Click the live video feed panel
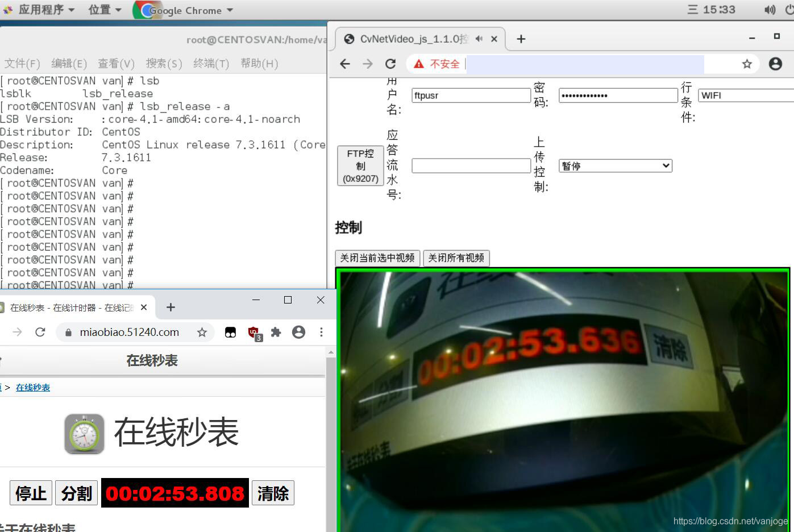Viewport: 794px width, 532px height. coord(563,400)
